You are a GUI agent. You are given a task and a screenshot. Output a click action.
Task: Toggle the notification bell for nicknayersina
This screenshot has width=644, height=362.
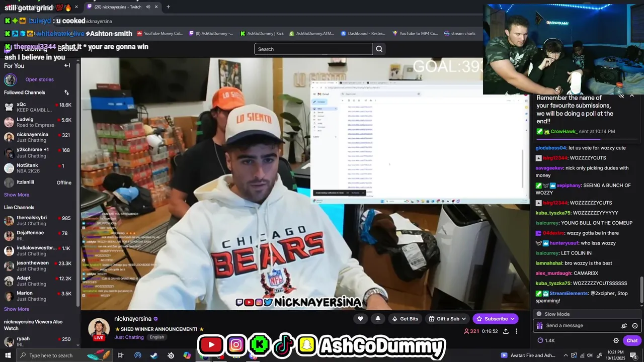378,319
